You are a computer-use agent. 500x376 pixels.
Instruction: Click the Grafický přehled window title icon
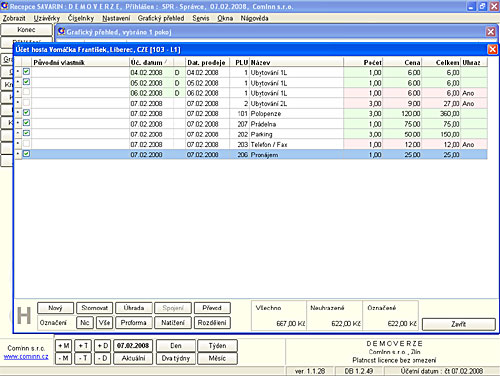pyautogui.click(x=61, y=32)
